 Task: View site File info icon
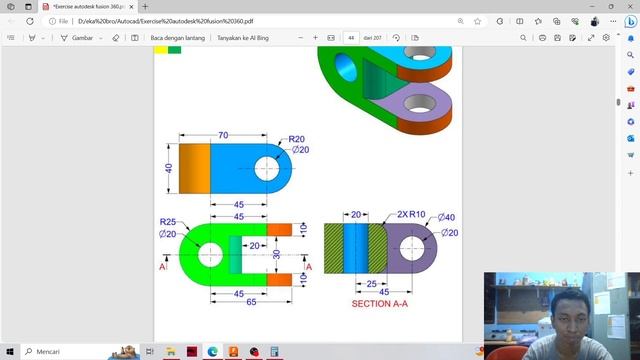pyautogui.click(x=52, y=21)
